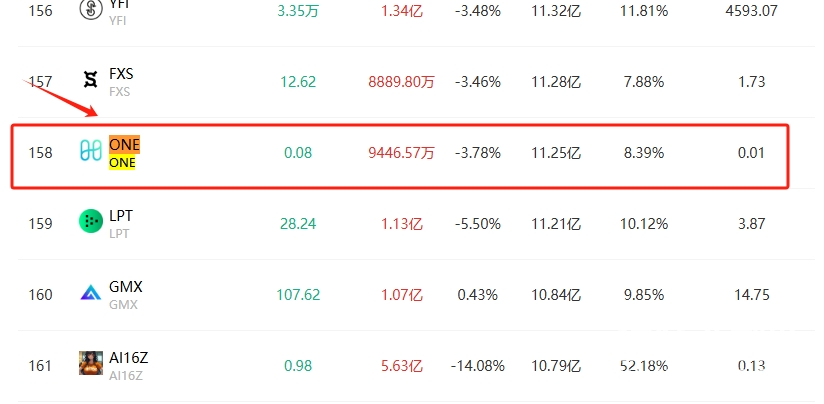Click the GMX triangle logo icon
Image resolution: width=824 pixels, height=404 pixels.
tap(91, 292)
